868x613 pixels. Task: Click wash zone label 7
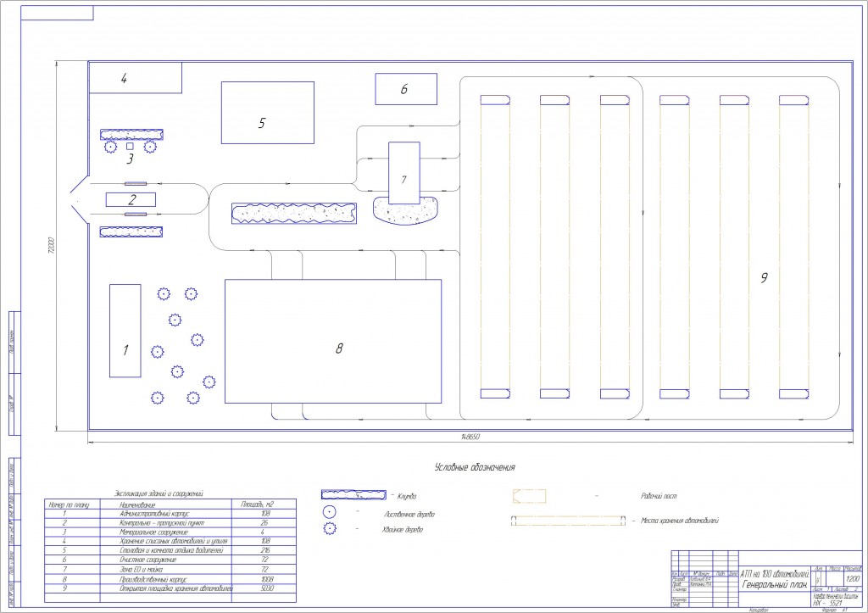tap(403, 180)
